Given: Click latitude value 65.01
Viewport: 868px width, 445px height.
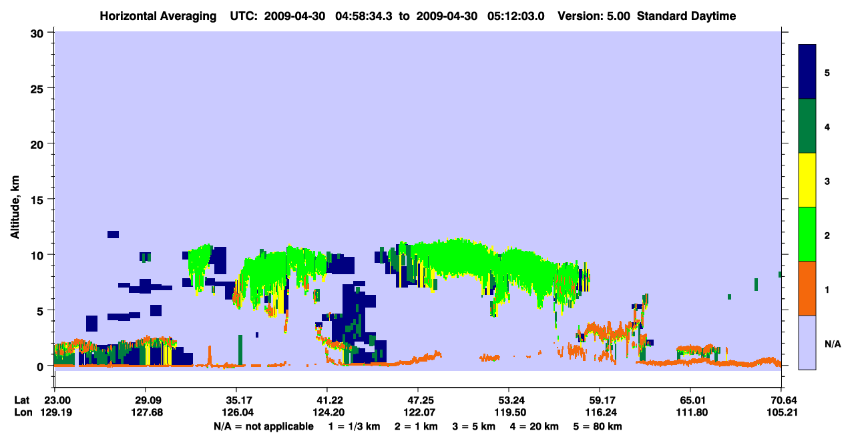Looking at the screenshot, I should (x=690, y=400).
